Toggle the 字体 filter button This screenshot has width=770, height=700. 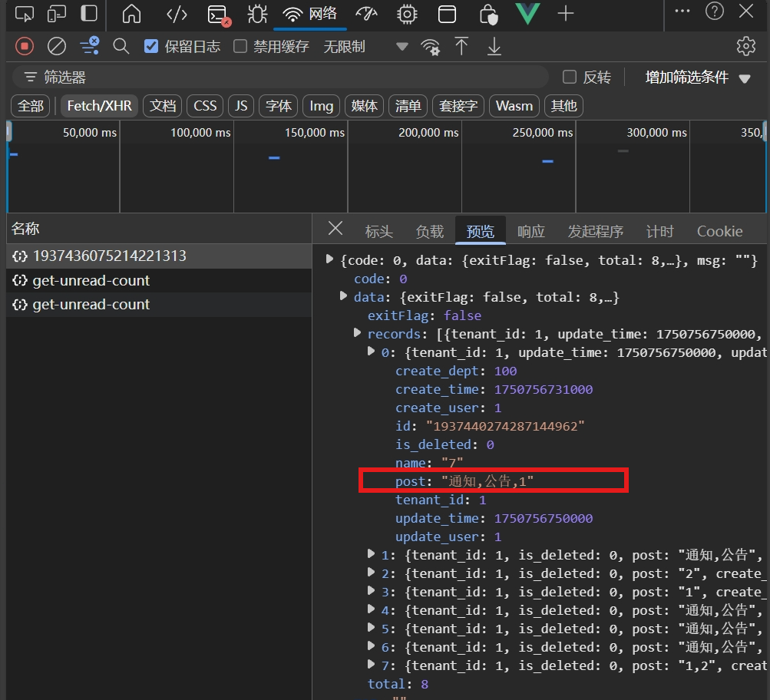(x=279, y=106)
